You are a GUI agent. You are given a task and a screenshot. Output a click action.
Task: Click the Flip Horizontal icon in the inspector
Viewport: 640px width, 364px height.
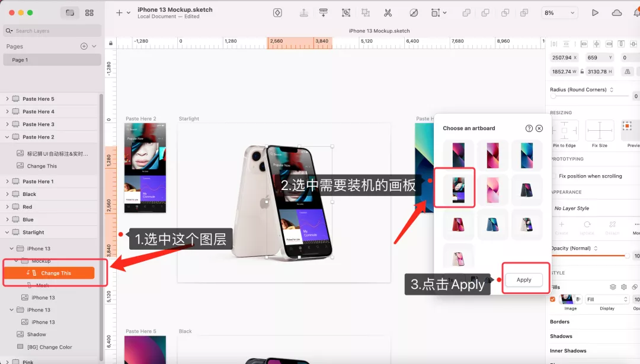tap(628, 72)
